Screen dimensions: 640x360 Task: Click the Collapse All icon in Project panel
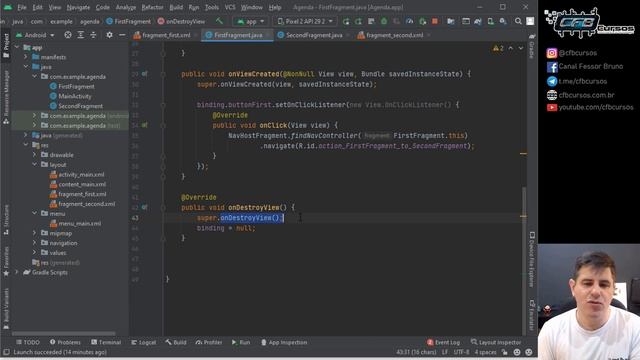click(x=93, y=35)
